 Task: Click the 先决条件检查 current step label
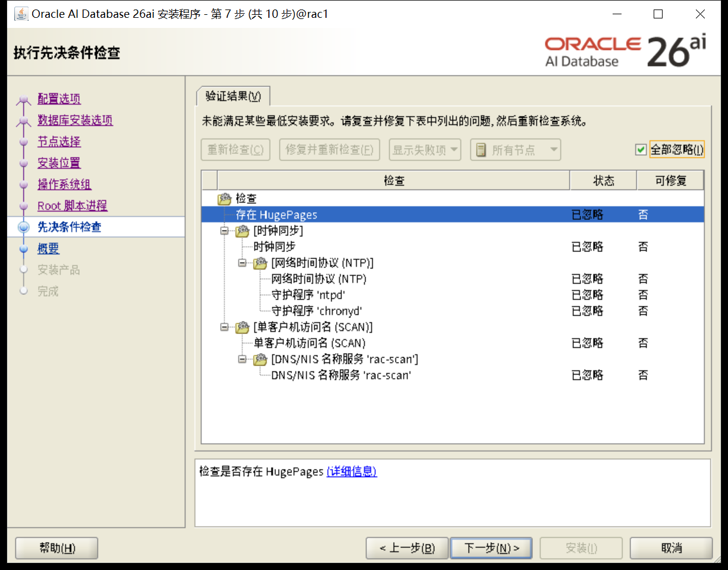click(70, 227)
